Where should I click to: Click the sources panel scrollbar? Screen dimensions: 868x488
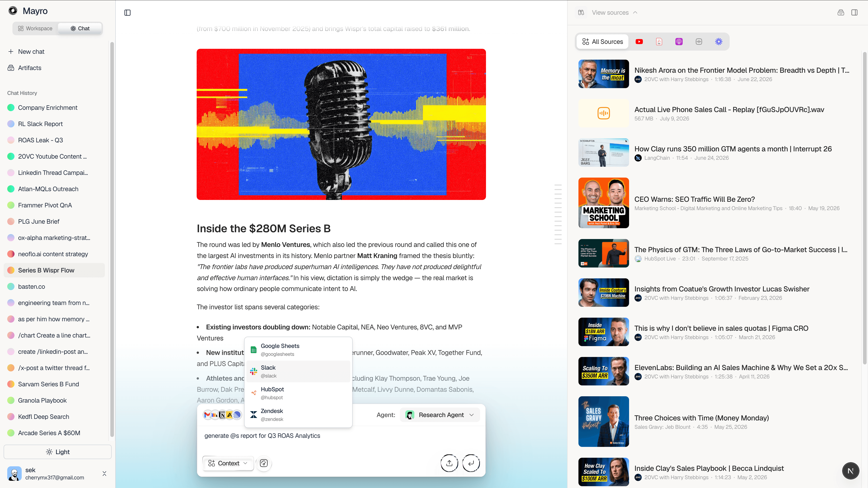pyautogui.click(x=865, y=208)
